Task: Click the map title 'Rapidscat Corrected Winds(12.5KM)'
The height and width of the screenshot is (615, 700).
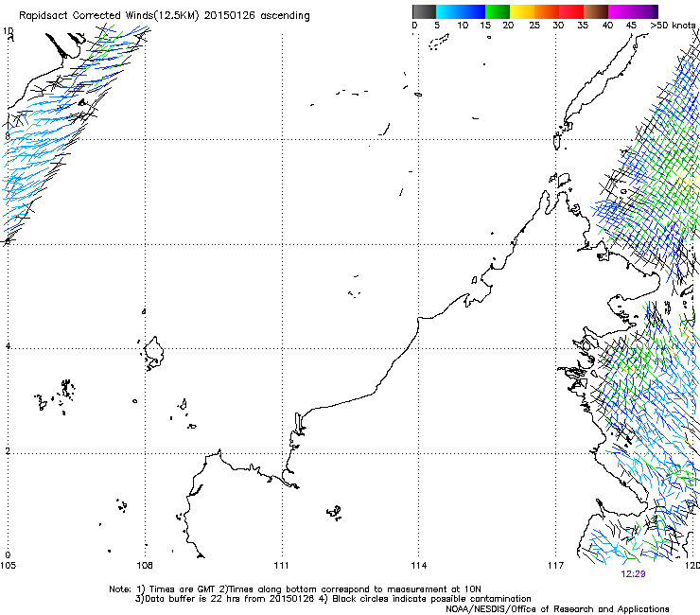Action: pos(109,16)
